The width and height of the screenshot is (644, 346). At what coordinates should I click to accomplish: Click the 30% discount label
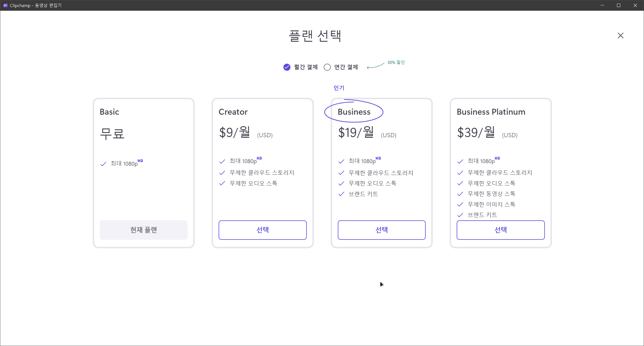coord(396,62)
